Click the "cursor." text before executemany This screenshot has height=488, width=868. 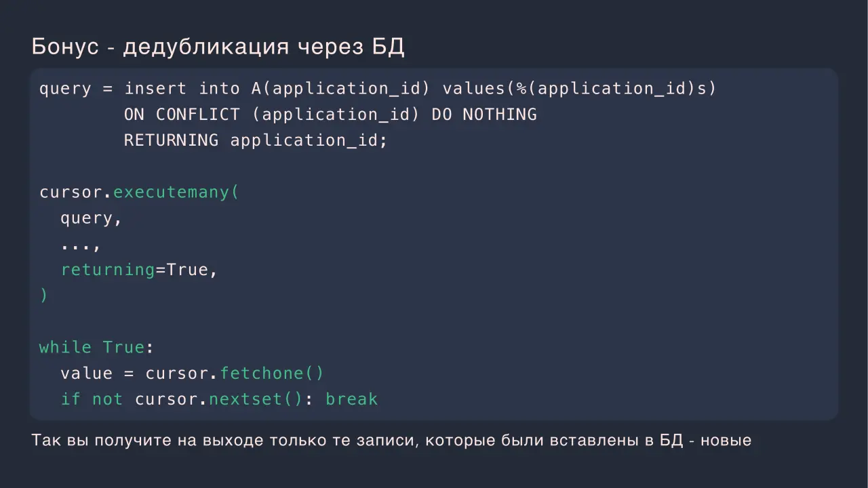(76, 192)
